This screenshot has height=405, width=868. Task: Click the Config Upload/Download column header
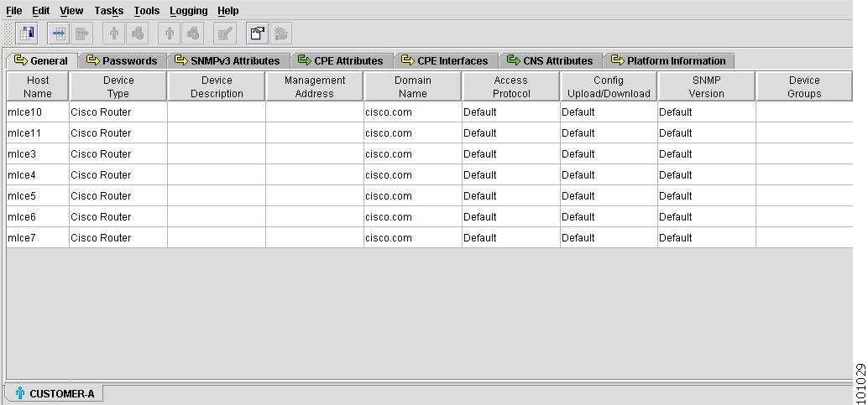pyautogui.click(x=609, y=87)
